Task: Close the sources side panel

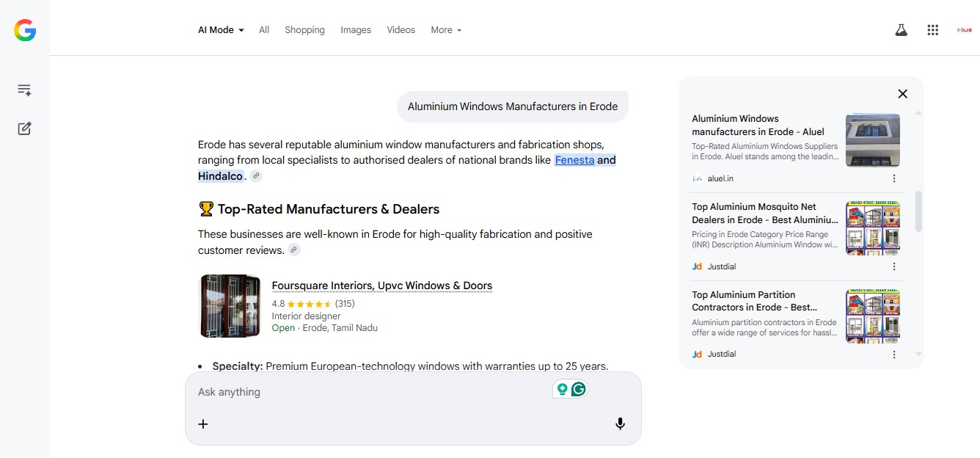Action: pyautogui.click(x=903, y=93)
